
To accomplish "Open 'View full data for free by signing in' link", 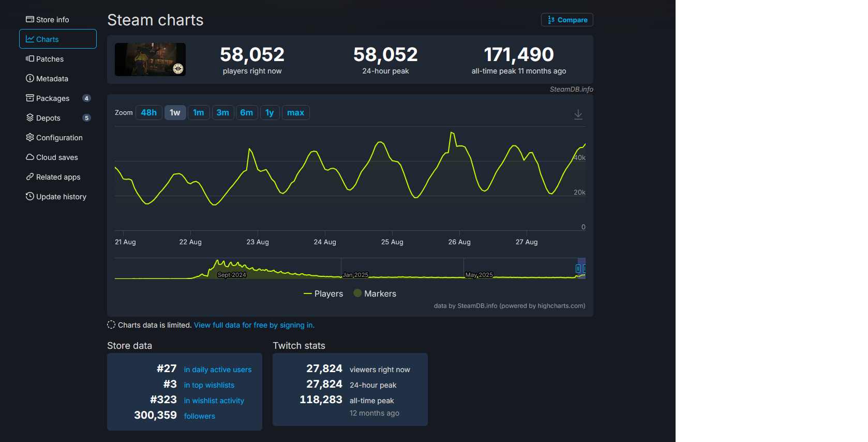I will (254, 325).
